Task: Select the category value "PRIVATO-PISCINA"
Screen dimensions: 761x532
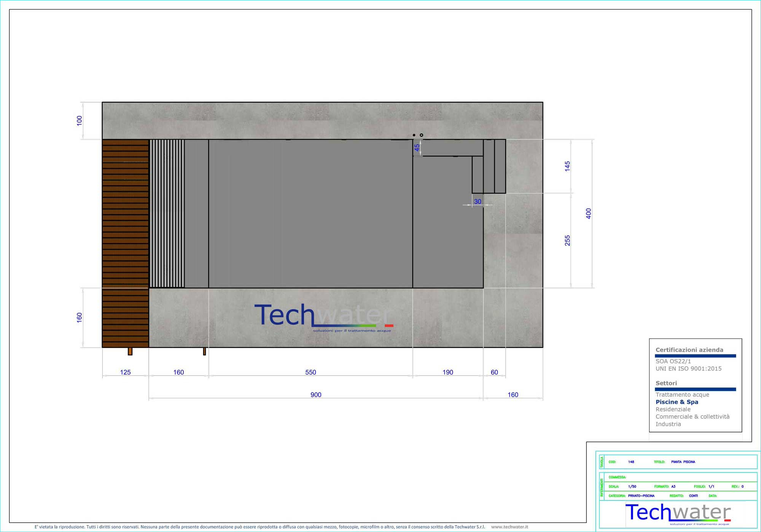Action: coord(641,496)
